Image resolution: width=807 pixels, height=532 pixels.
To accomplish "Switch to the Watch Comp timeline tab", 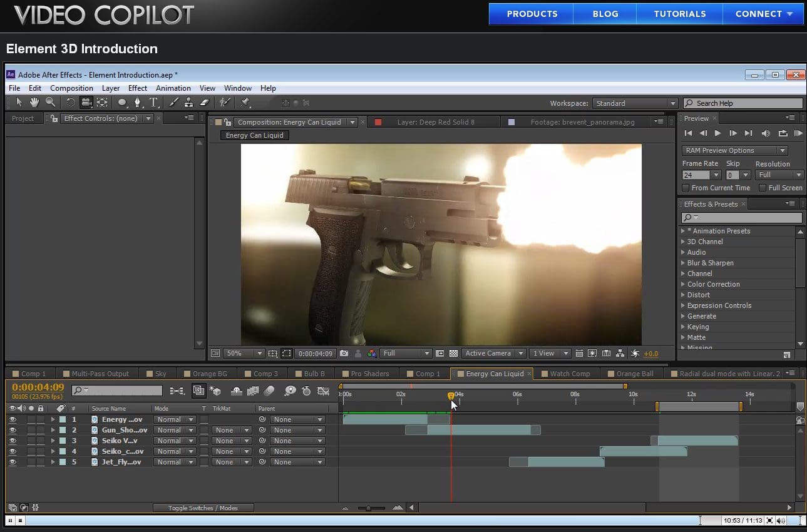I will [x=570, y=374].
